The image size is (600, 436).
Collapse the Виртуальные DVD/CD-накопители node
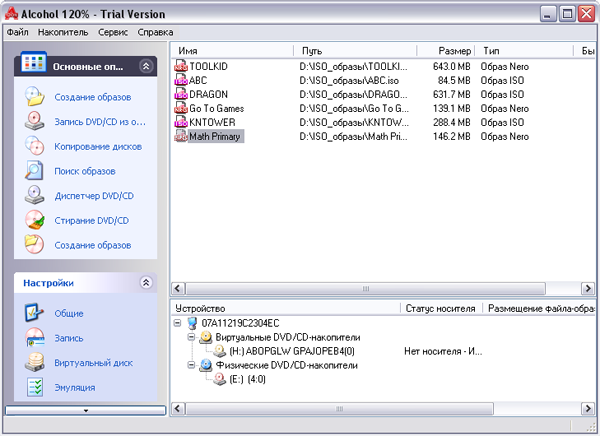click(191, 337)
